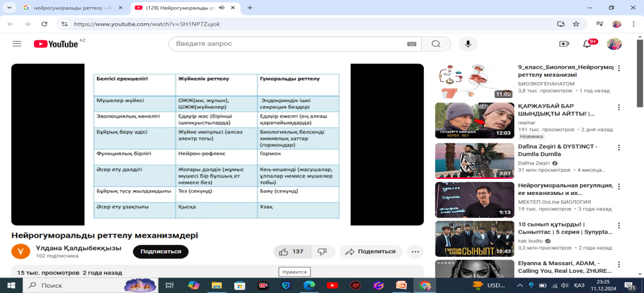This screenshot has width=644, height=293.
Task: Open the on-screen keyboard in search box
Action: point(411,44)
